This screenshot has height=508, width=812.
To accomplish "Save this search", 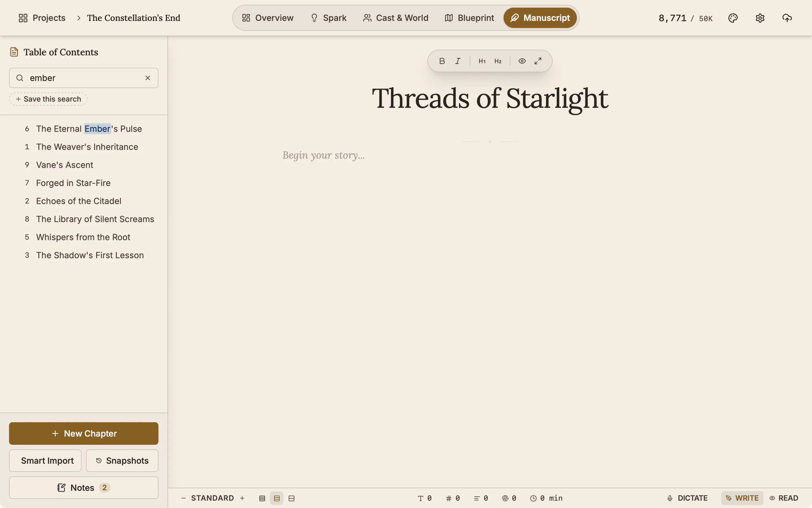I will 48,99.
